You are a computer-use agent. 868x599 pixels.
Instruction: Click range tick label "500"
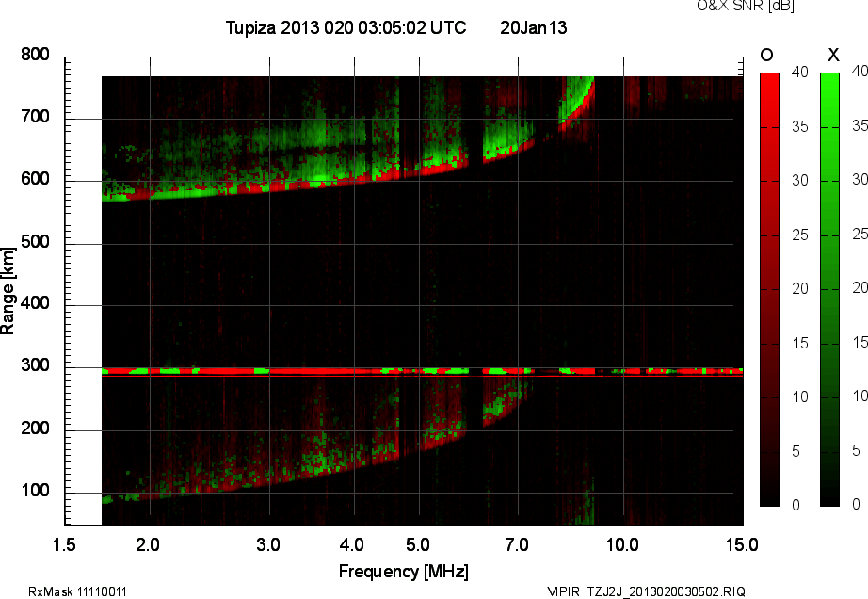pos(36,242)
